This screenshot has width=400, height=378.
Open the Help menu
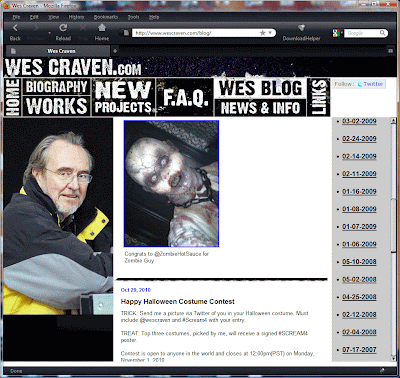tap(154, 17)
